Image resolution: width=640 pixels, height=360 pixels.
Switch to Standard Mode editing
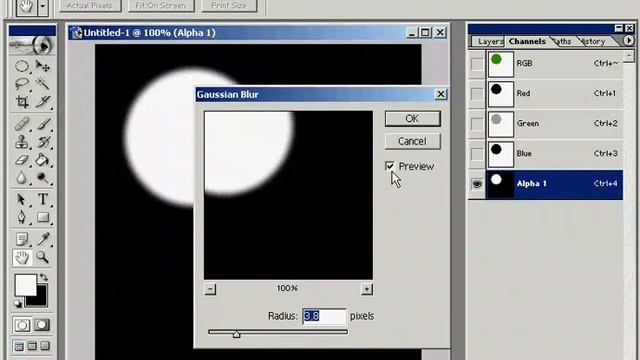22,325
